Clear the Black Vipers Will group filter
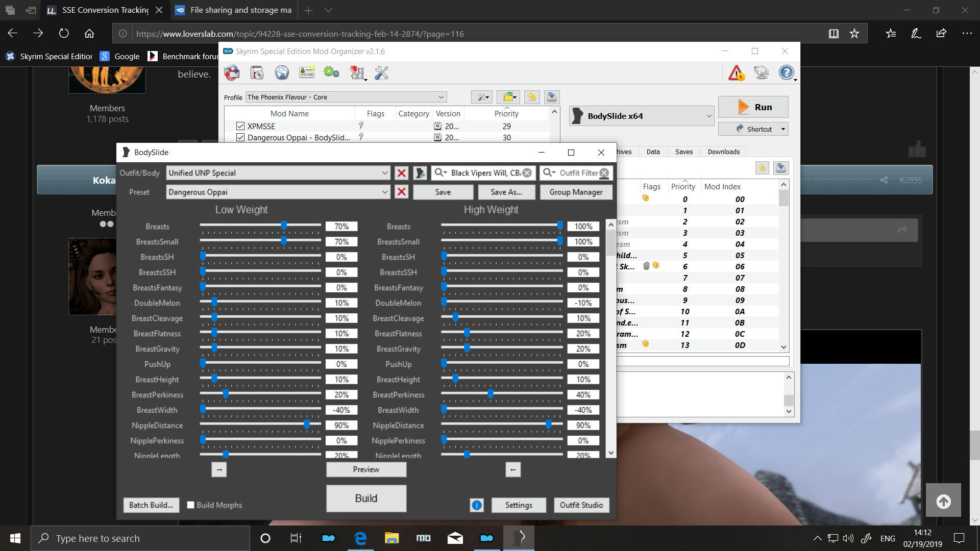The image size is (980, 551). pyautogui.click(x=527, y=173)
